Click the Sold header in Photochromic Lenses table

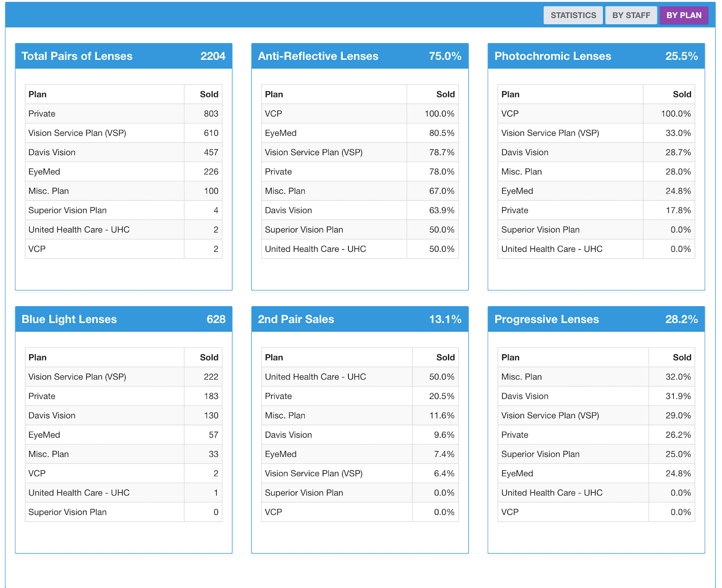click(x=682, y=94)
